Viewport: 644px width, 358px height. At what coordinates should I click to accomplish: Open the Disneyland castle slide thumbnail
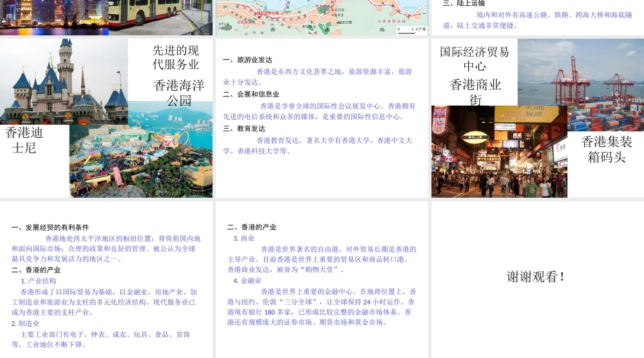[x=106, y=118]
